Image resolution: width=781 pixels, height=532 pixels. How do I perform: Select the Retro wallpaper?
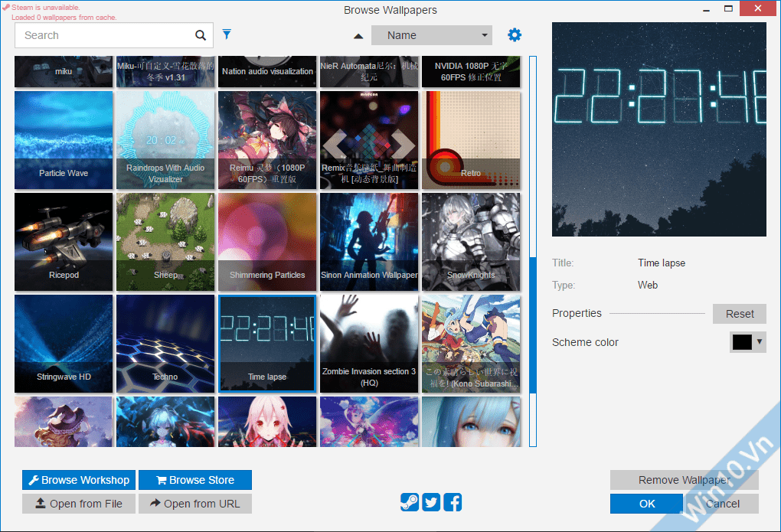tap(471, 140)
